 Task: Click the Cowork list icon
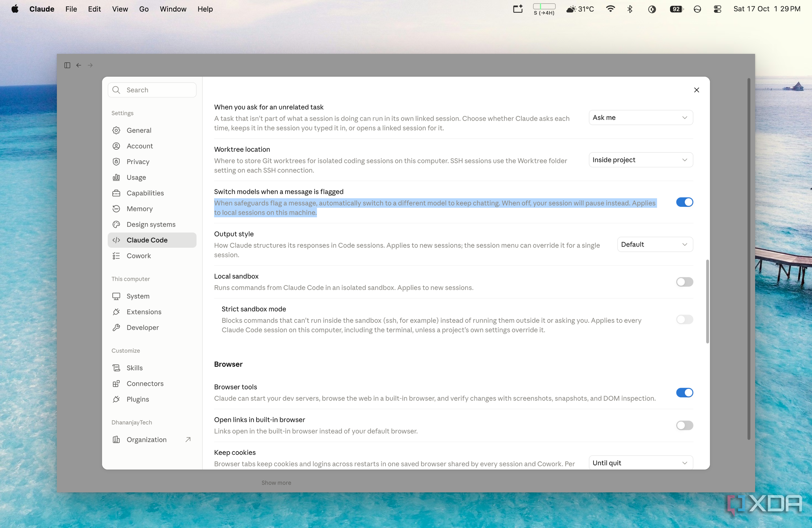click(x=116, y=256)
